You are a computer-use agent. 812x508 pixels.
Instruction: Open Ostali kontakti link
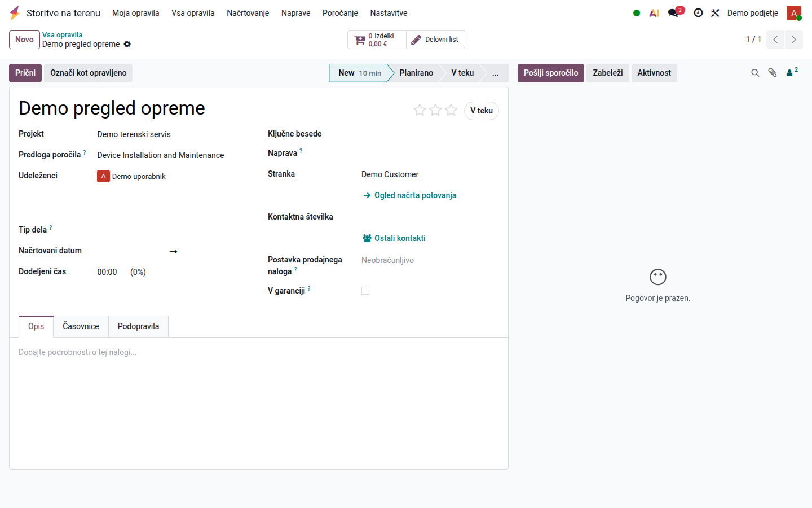394,238
